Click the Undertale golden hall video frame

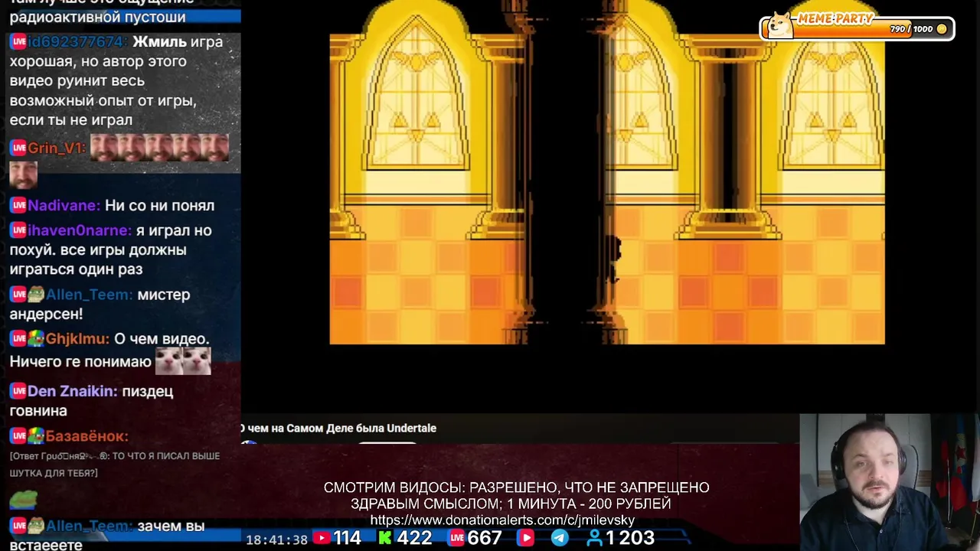click(x=607, y=172)
